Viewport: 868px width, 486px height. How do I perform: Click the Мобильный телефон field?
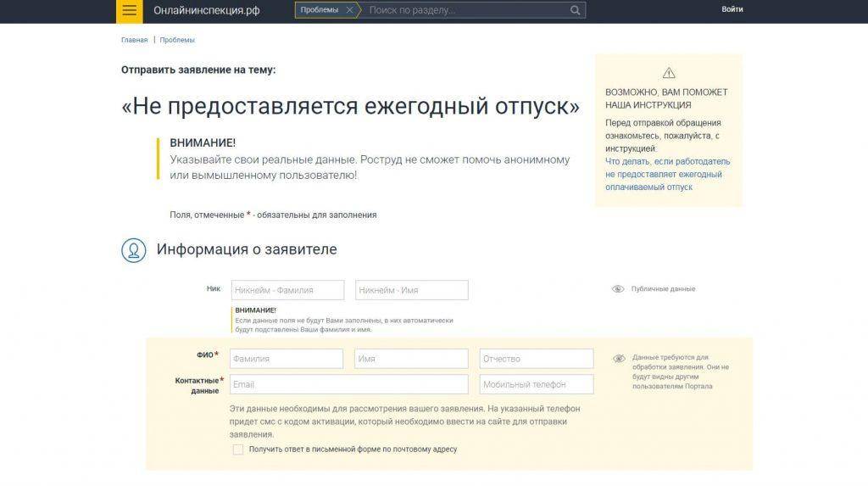[536, 384]
